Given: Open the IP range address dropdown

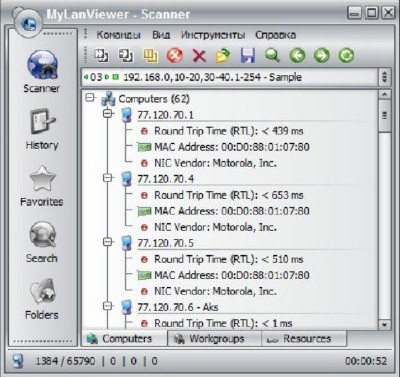Looking at the screenshot, I should 384,77.
